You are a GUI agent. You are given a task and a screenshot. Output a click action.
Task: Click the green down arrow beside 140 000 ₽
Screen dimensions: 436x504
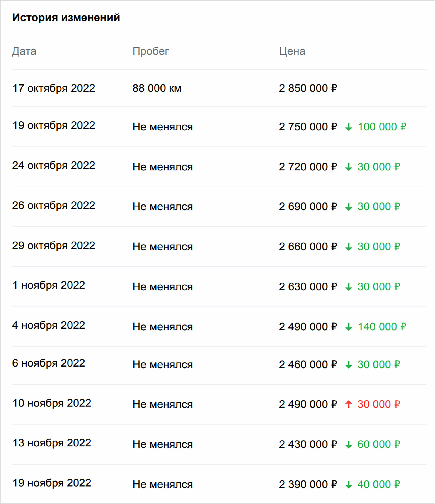349,327
